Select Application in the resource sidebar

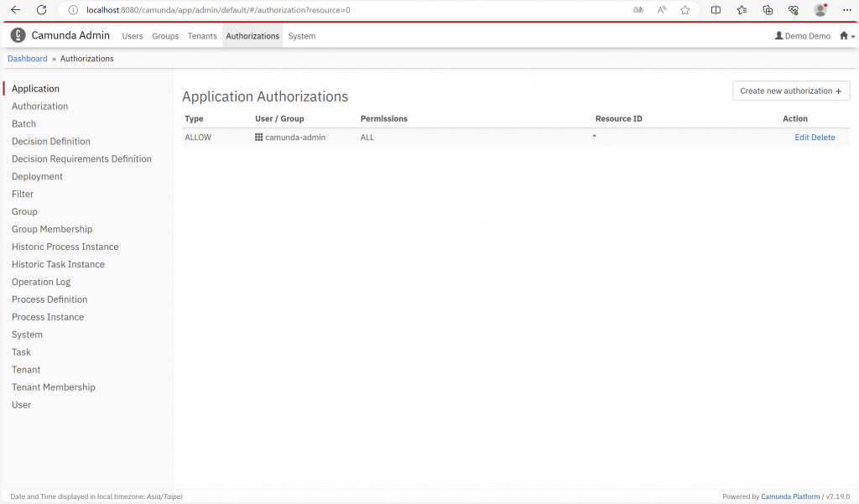(35, 89)
